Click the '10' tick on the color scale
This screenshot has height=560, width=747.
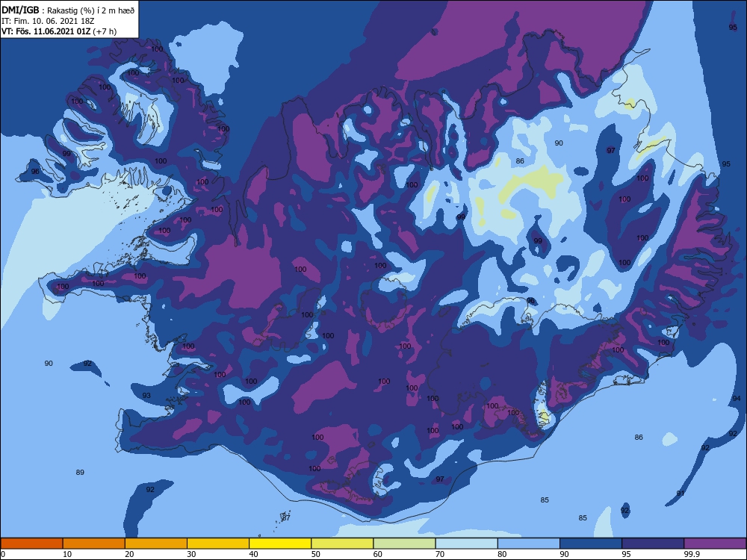click(67, 554)
